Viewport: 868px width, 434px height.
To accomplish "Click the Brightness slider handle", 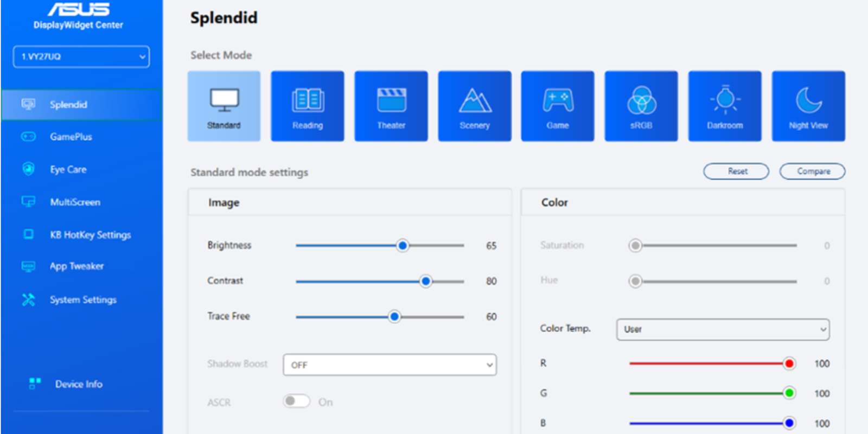I will 403,246.
